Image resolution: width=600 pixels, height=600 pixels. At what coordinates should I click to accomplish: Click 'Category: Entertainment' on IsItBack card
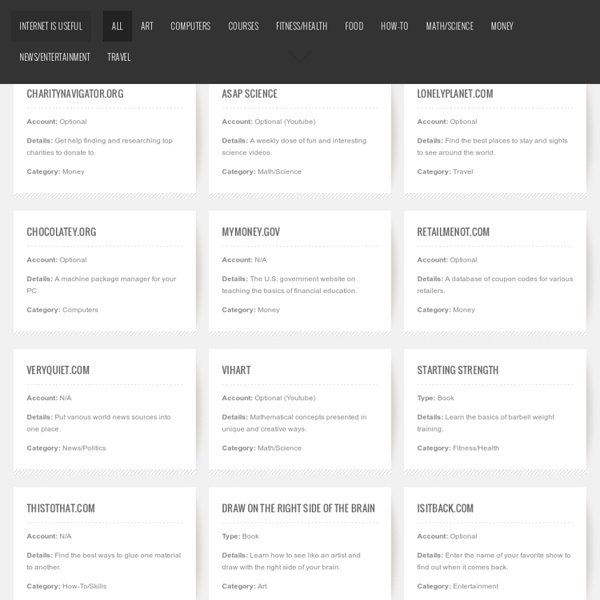pos(458,586)
